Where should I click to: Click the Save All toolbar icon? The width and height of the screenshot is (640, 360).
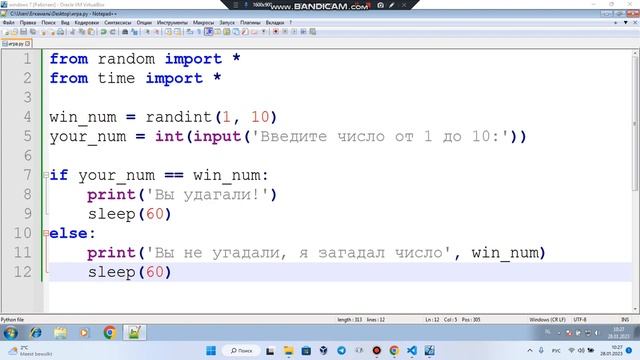click(33, 32)
